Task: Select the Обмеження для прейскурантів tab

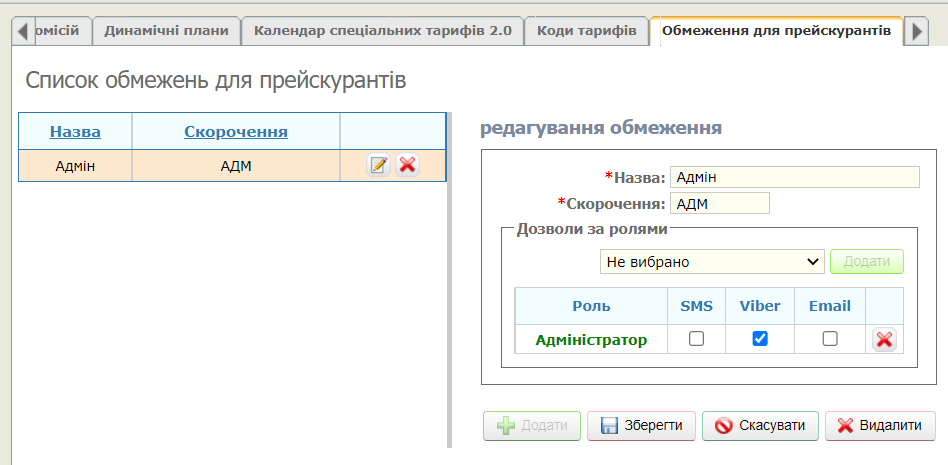Action: coord(776,31)
